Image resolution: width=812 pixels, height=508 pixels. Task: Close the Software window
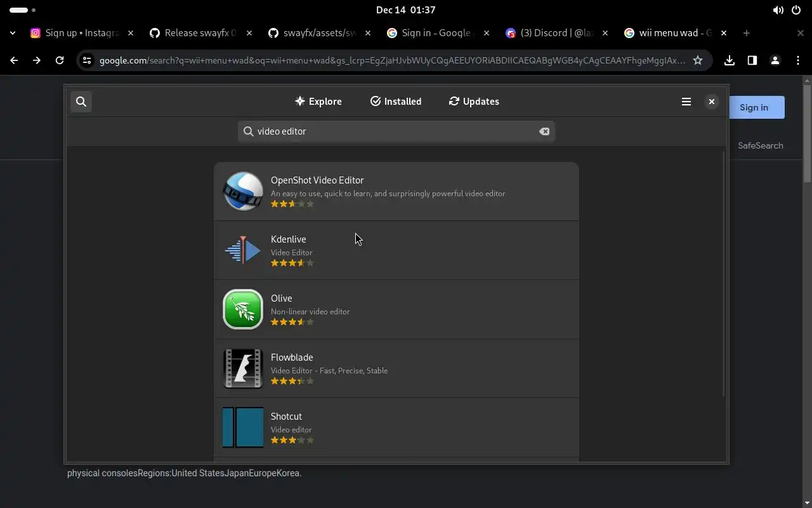[x=712, y=102]
